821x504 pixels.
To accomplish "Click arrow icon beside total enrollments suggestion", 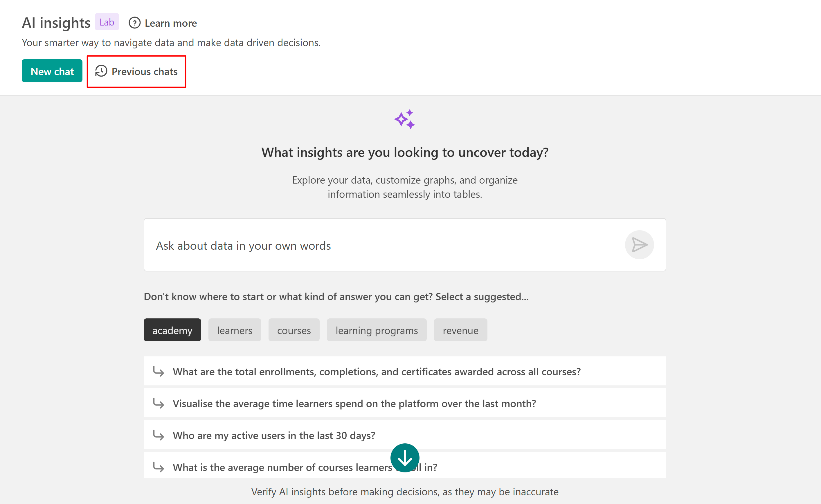I will (159, 371).
